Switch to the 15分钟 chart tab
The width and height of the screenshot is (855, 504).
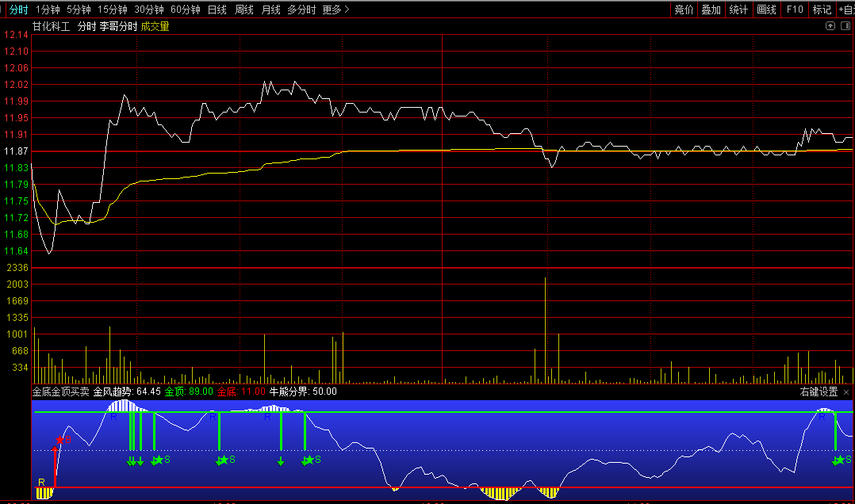(x=113, y=10)
